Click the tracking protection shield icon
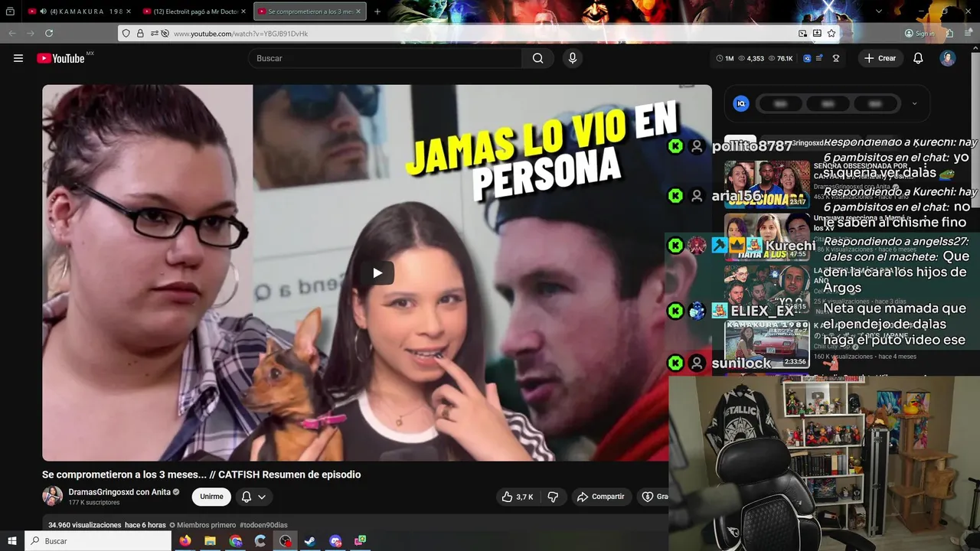Viewport: 980px width, 551px height. (126, 34)
